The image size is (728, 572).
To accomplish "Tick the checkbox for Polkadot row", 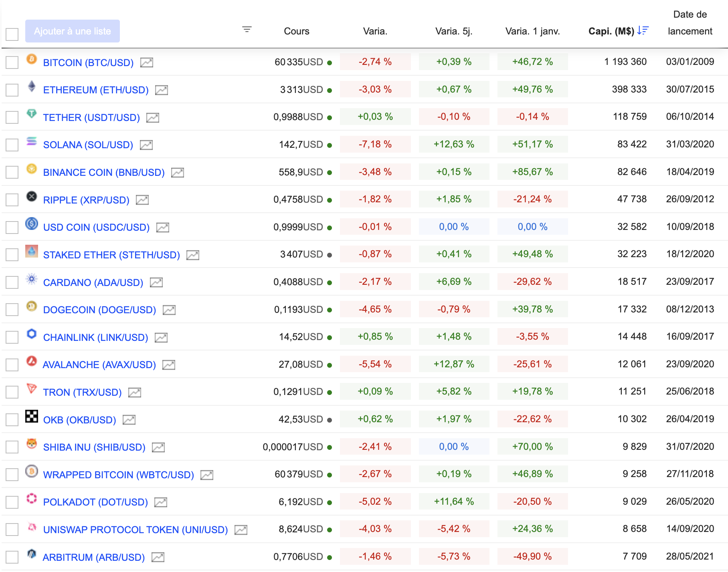I will point(12,502).
